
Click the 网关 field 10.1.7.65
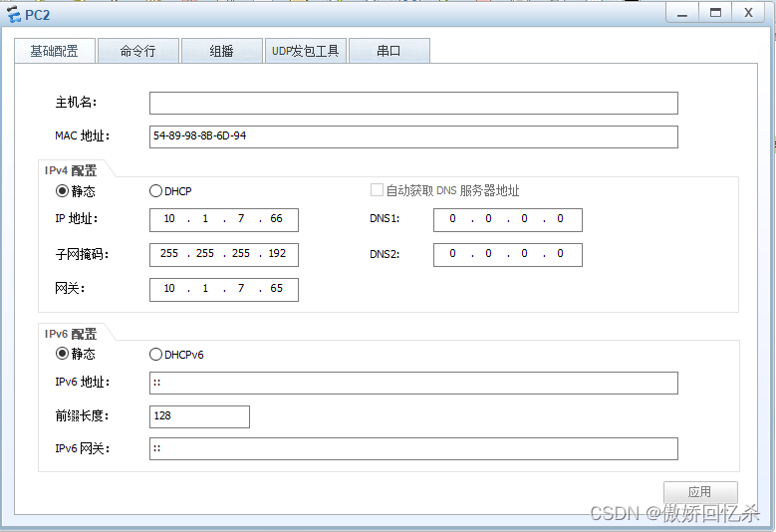[224, 289]
